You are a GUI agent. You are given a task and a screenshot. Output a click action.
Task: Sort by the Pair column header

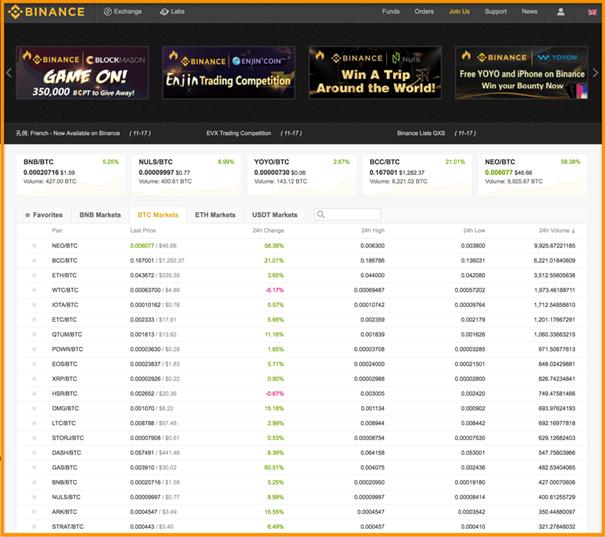click(x=57, y=230)
